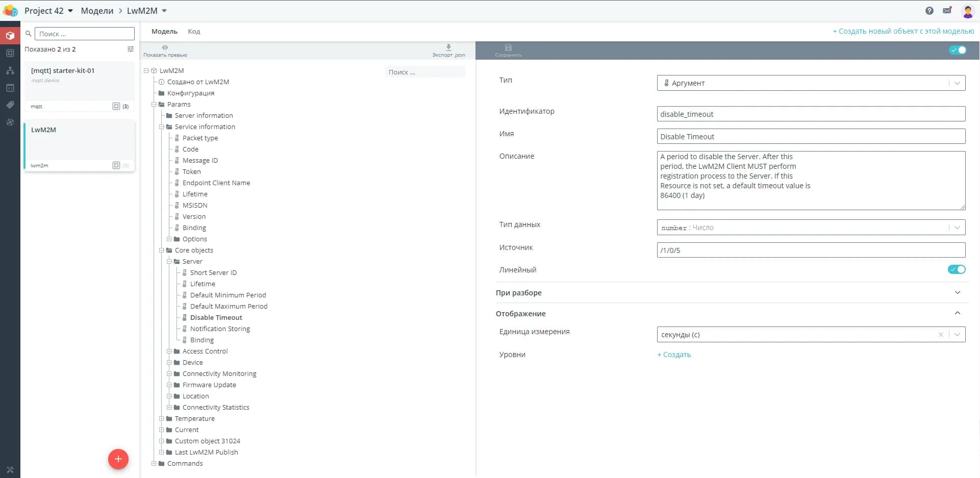The image size is (980, 478).
Task: Click the Источник input field
Action: 811,250
